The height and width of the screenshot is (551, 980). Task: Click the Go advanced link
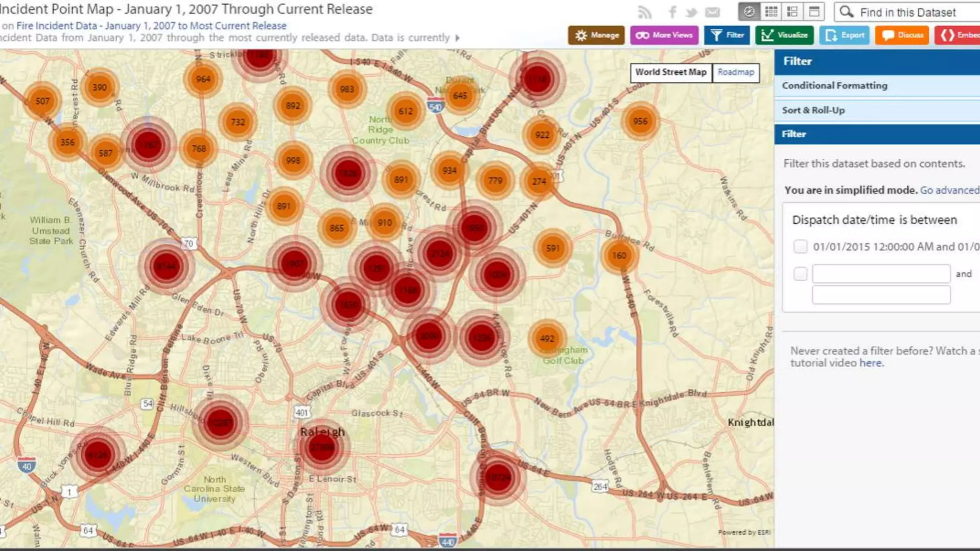point(949,190)
